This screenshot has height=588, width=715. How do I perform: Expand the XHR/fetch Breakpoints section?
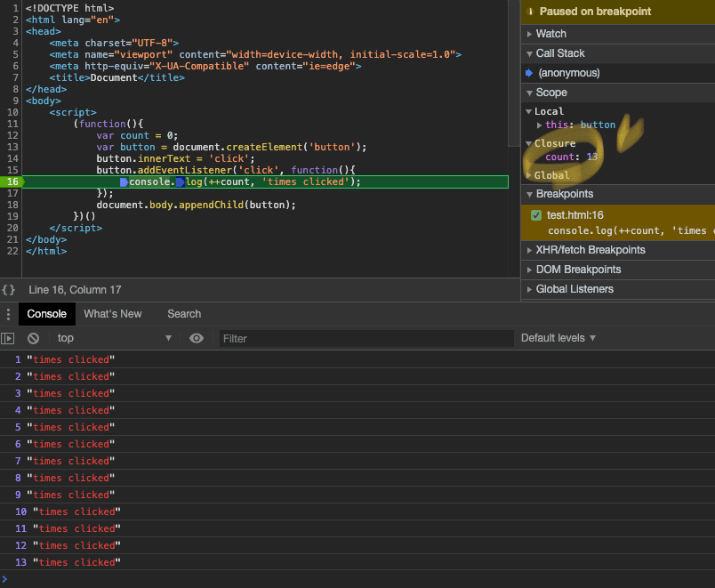tap(590, 250)
